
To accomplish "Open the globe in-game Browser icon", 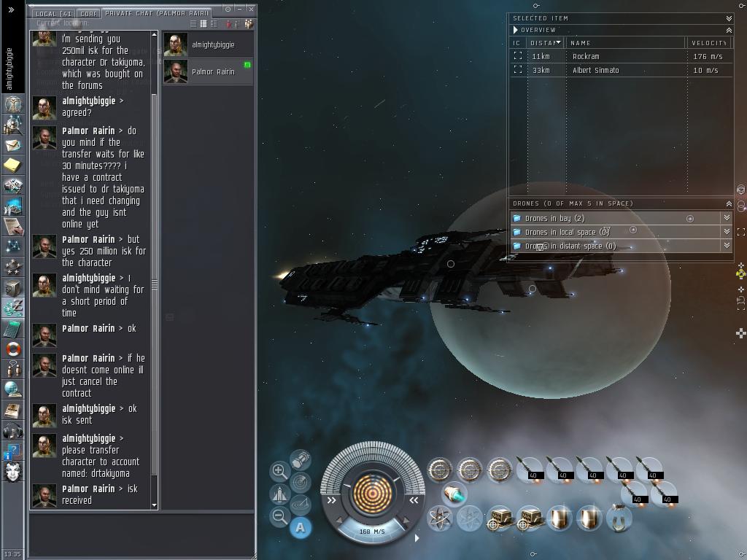I will [13, 389].
